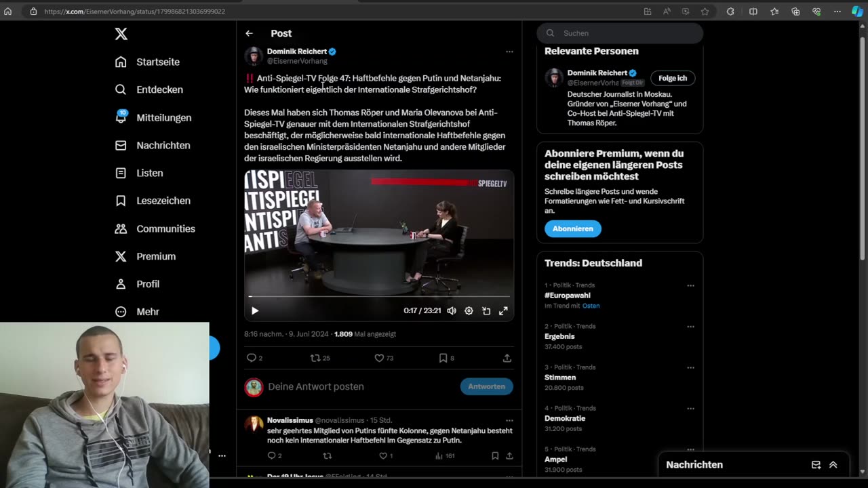Open Profil in the sidebar
The height and width of the screenshot is (488, 868).
[137, 284]
